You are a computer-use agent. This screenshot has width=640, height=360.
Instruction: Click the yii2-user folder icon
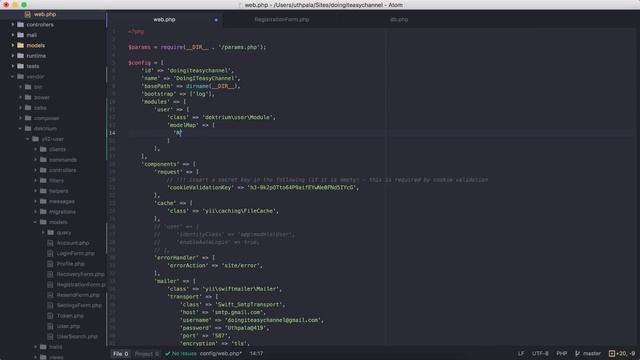point(36,139)
